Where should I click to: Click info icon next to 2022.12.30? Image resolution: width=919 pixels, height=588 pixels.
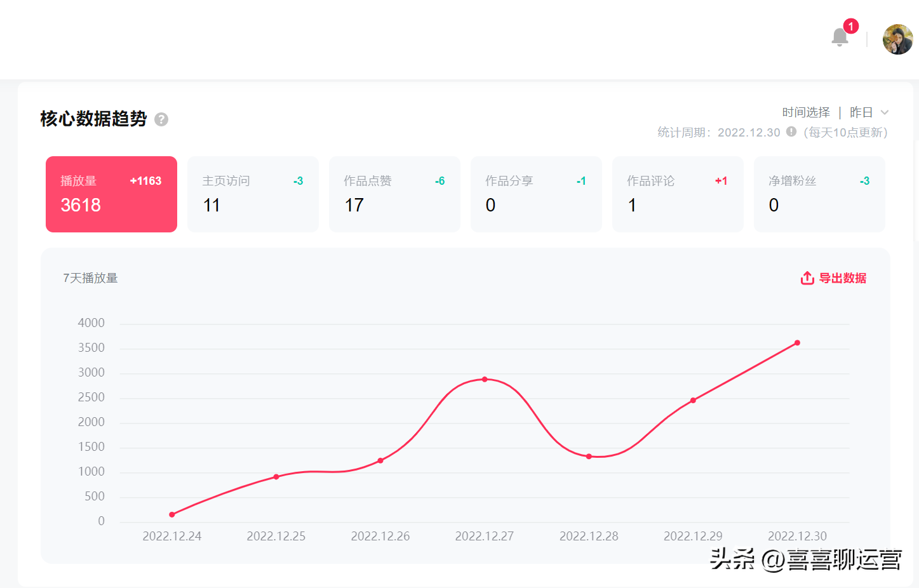point(791,131)
